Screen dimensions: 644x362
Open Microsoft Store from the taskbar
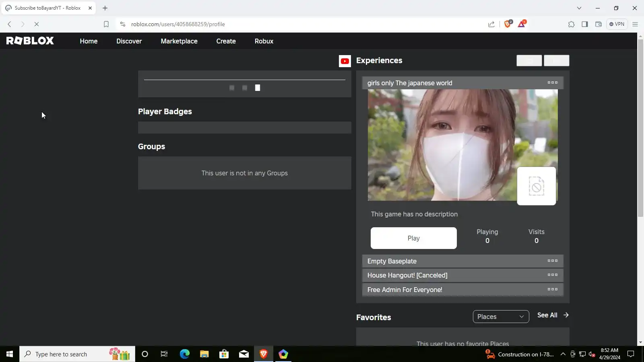click(x=224, y=354)
